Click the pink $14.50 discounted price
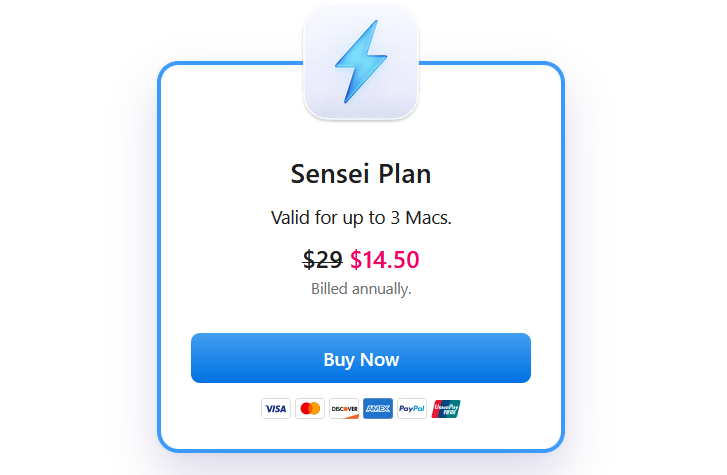Image resolution: width=727 pixels, height=475 pixels. pos(384,260)
